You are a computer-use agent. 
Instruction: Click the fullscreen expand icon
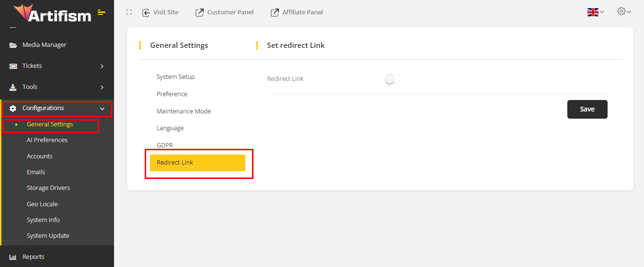point(129,12)
